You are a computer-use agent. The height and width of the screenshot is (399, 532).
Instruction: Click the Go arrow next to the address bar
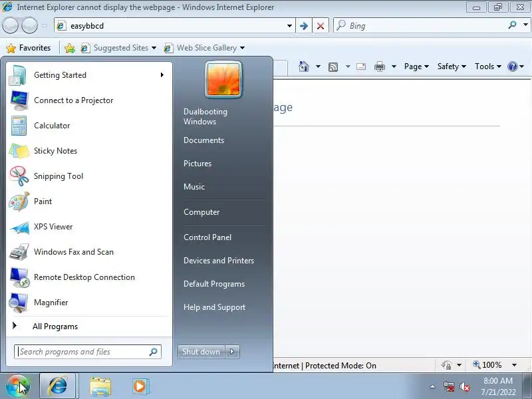click(304, 26)
